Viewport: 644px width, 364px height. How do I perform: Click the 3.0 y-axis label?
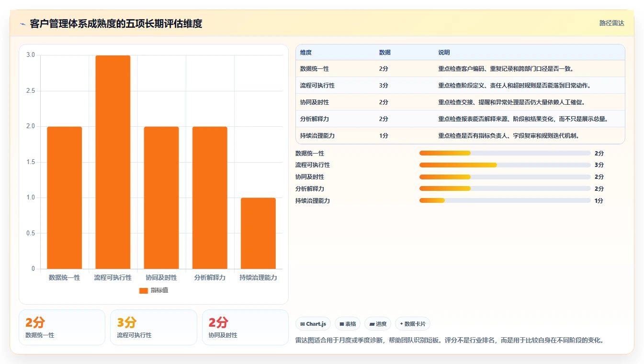point(31,55)
